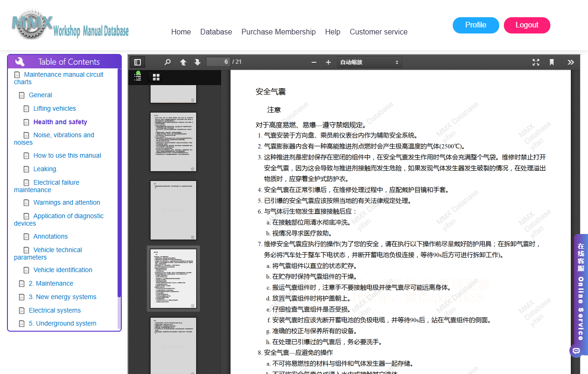Viewport: 588px width, 374px height.
Task: Zoom out with the minus icon
Action: [314, 62]
